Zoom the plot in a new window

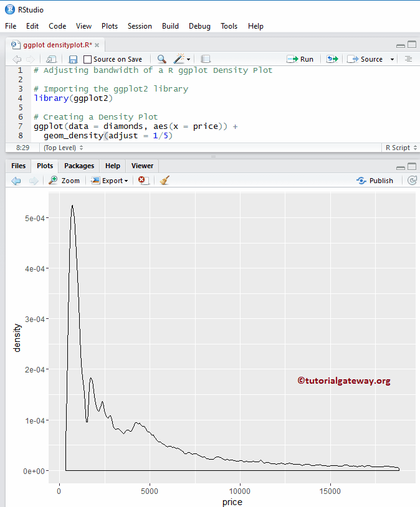pos(64,181)
